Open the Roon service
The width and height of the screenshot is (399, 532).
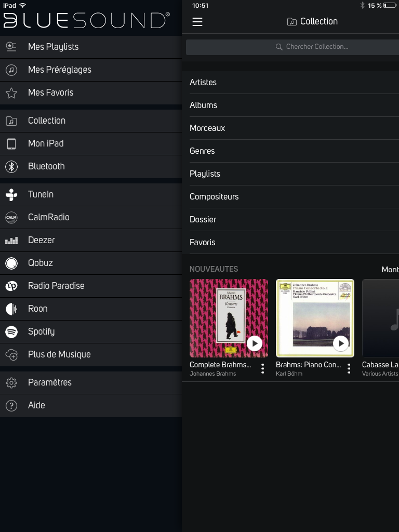[x=91, y=309]
